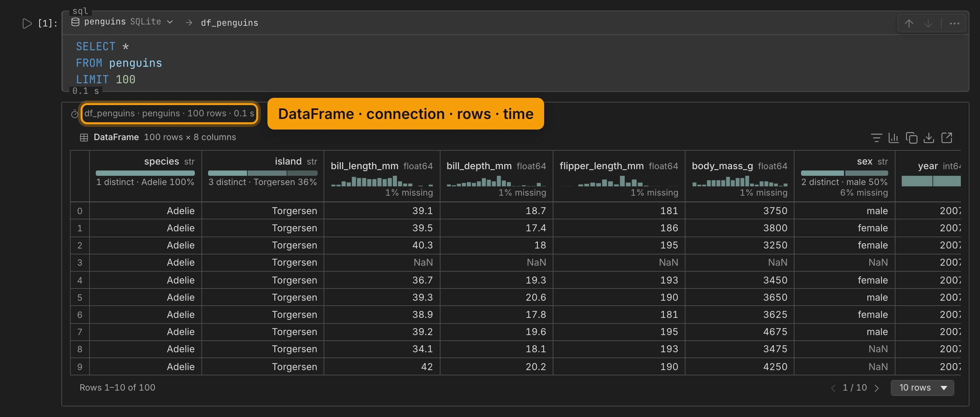Click row index 9
Screen dimensions: 980x417
click(80, 367)
